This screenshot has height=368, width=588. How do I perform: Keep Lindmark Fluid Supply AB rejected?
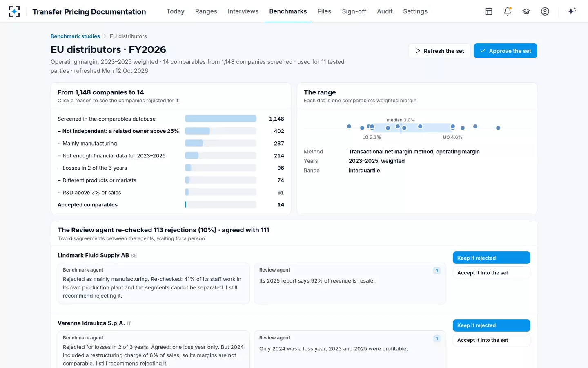pos(492,258)
